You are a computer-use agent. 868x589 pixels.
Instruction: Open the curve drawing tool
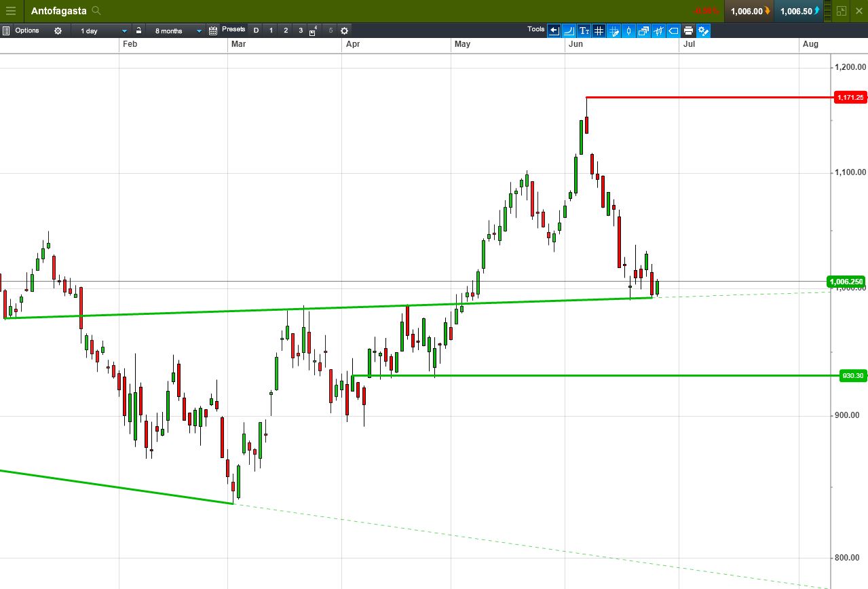[x=569, y=31]
